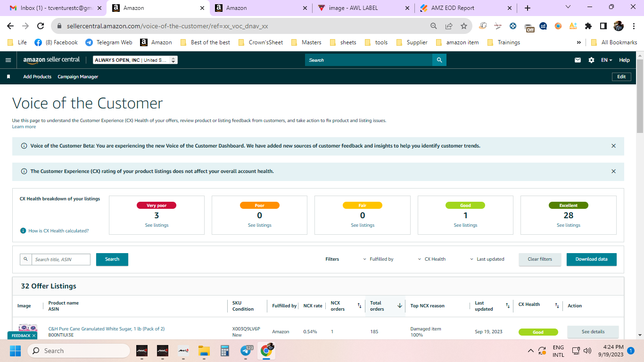Open the Add Products menu item
The image size is (644, 362).
[37, 77]
